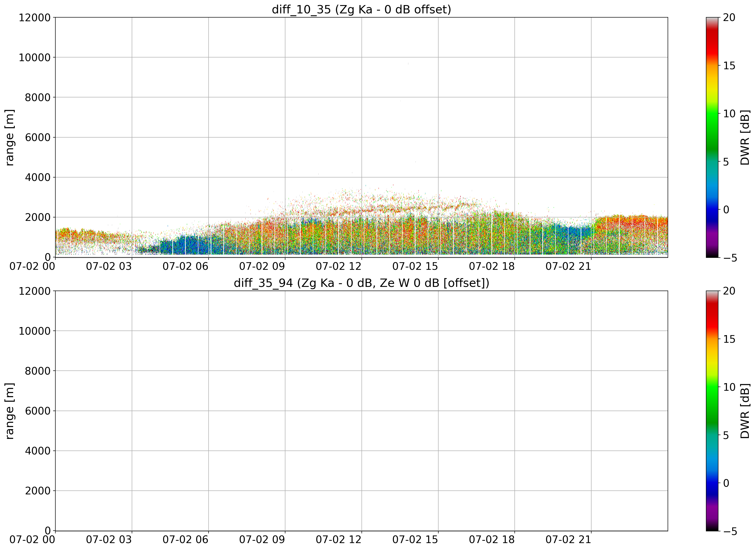Click top plot y-axis label 'range [m]'

9,137
